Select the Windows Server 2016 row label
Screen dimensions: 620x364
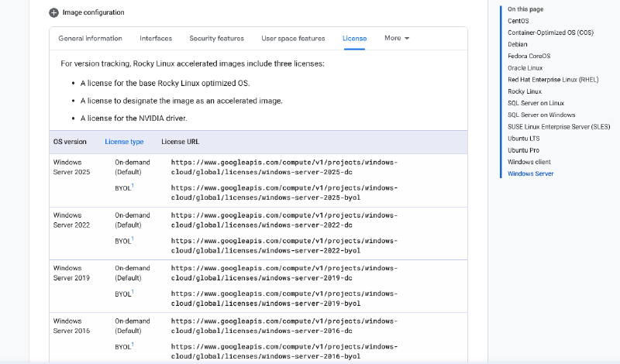pos(71,326)
